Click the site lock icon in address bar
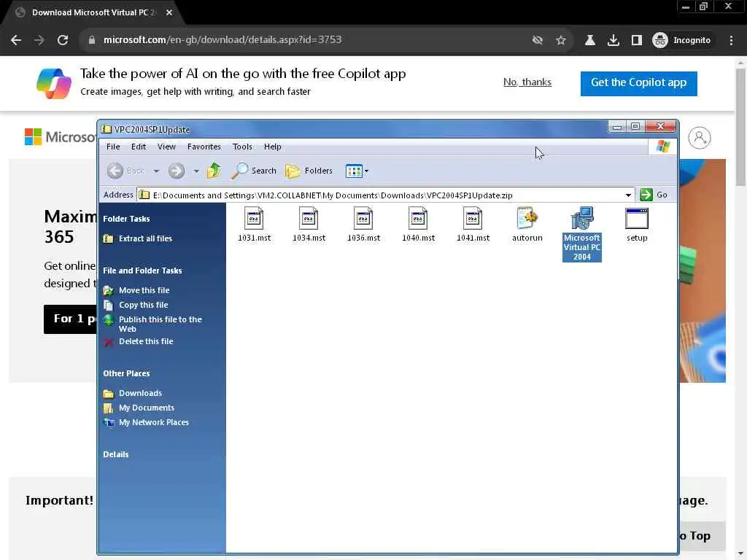The image size is (747, 560). click(92, 40)
